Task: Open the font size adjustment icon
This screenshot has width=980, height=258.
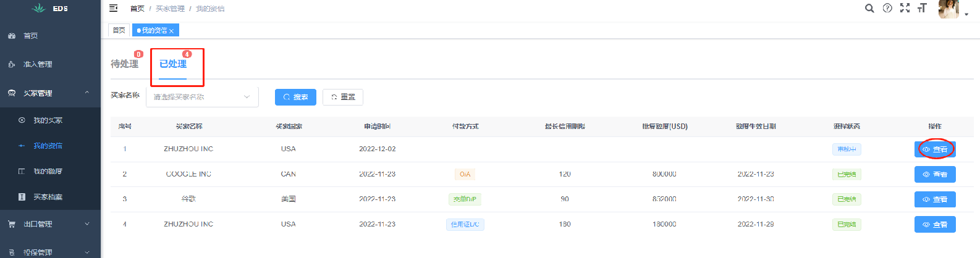Action: point(922,8)
